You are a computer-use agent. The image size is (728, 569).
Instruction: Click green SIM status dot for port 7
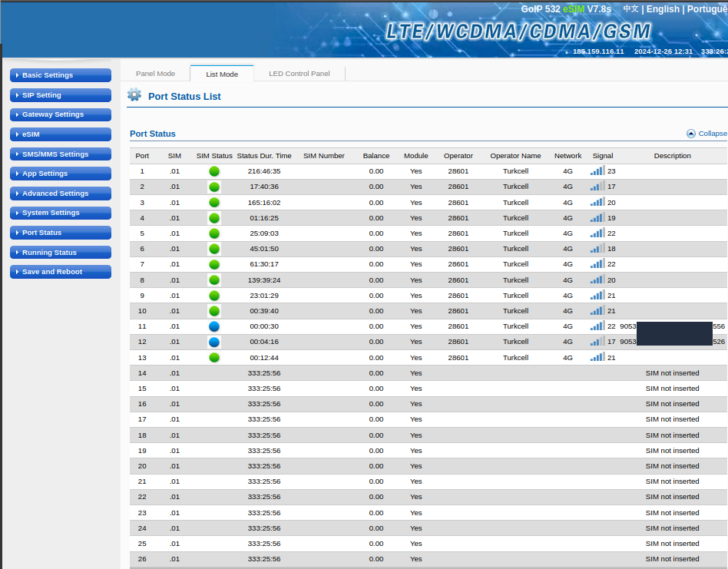coord(214,265)
